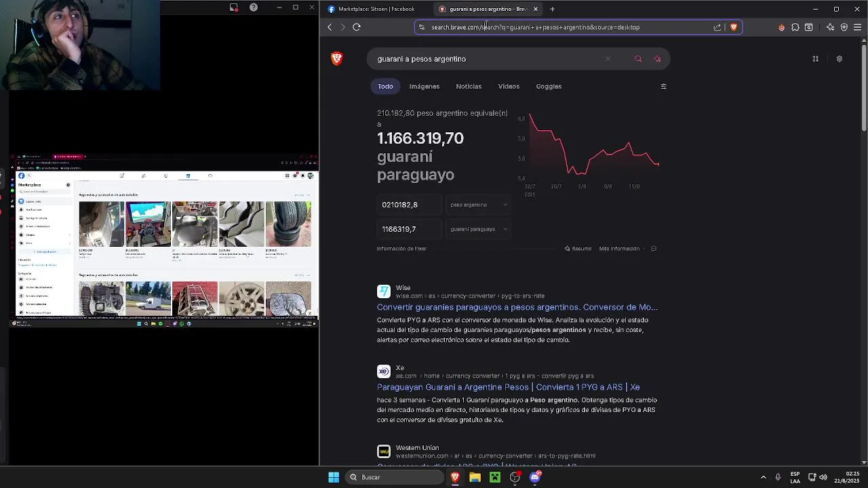The height and width of the screenshot is (488, 868).
Task: Open File Explorer from the taskbar
Action: pyautogui.click(x=475, y=477)
